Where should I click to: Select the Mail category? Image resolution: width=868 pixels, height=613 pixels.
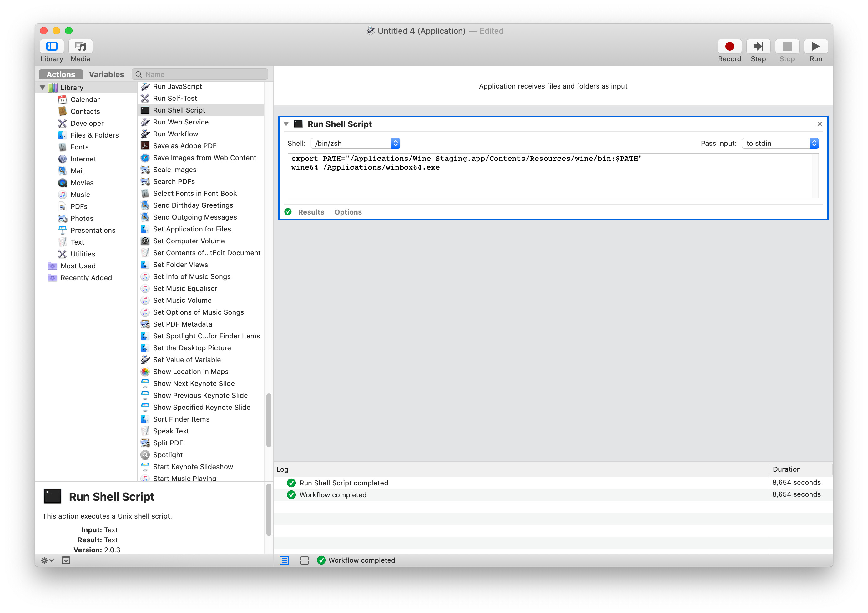pos(77,171)
